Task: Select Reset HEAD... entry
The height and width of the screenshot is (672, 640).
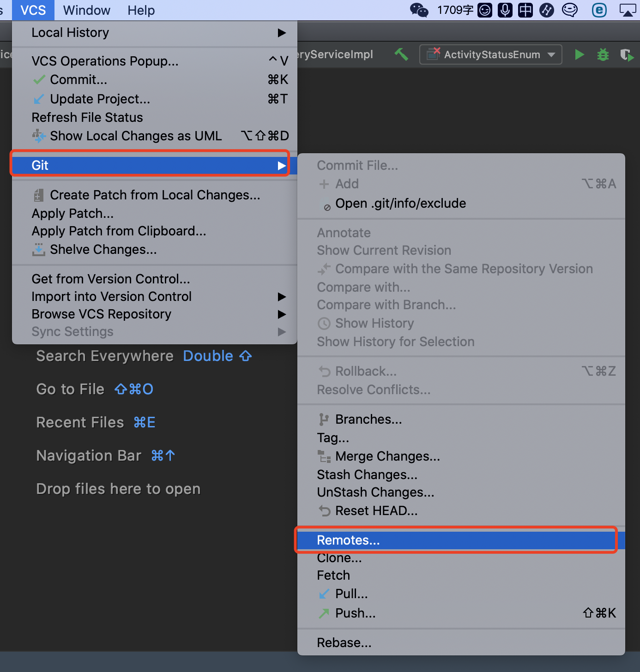Action: (461, 510)
